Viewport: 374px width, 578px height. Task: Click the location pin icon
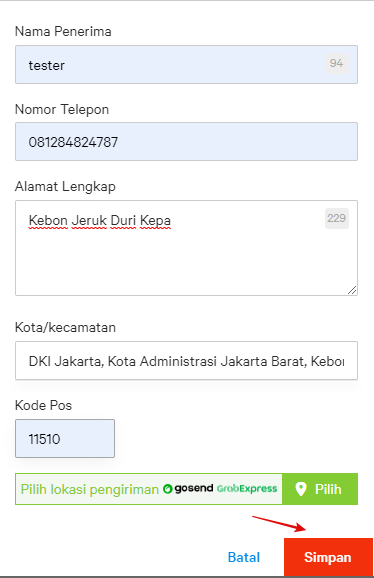coord(301,489)
